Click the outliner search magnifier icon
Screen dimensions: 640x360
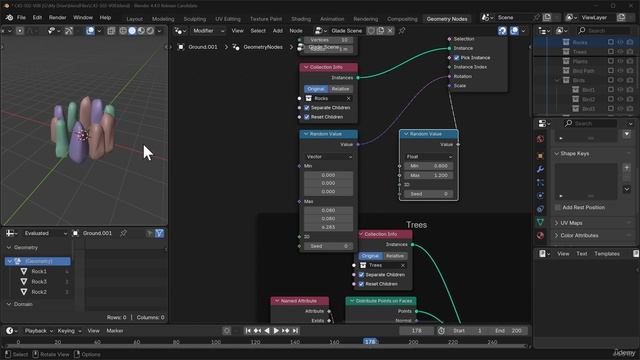(x=582, y=31)
